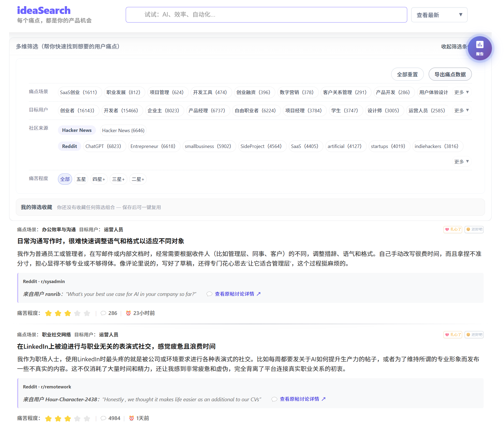Screen dimensions: 504x427
Task: Select the Hacker News source tab
Action: [x=77, y=130]
